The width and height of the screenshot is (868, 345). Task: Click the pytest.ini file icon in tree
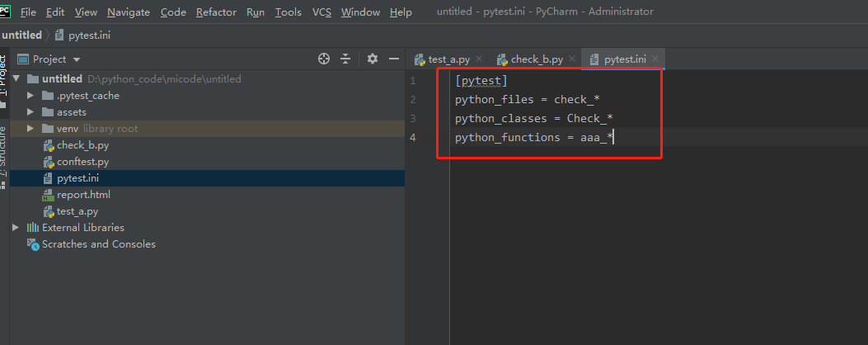click(x=48, y=178)
